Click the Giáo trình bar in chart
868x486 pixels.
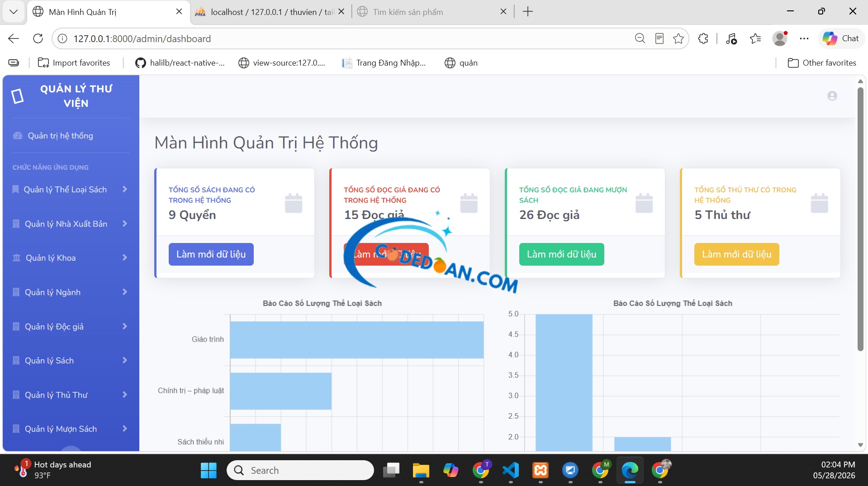357,340
